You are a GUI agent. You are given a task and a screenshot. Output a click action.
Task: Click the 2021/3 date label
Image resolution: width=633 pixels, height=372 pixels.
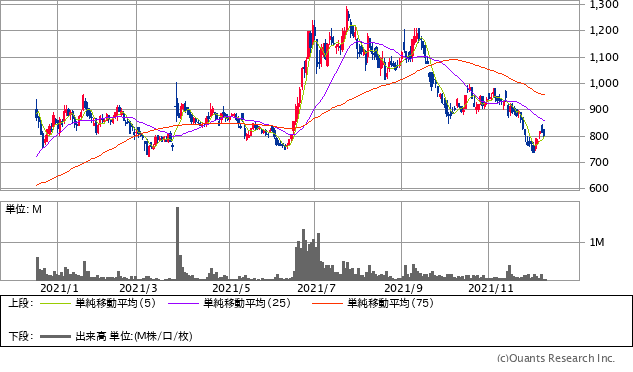coord(138,288)
